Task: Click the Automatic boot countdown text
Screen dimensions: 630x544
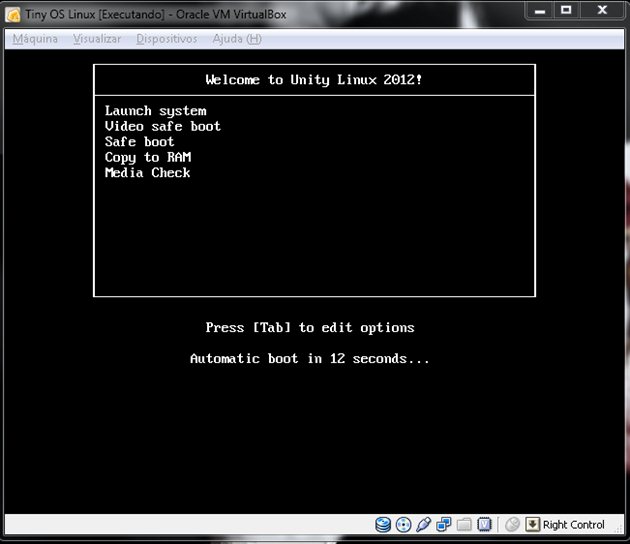Action: [310, 358]
